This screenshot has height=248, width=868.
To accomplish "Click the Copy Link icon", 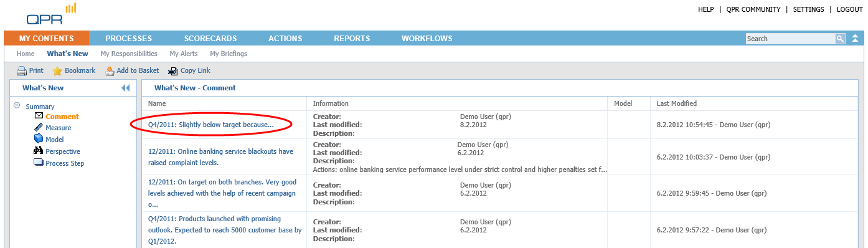I will [173, 71].
